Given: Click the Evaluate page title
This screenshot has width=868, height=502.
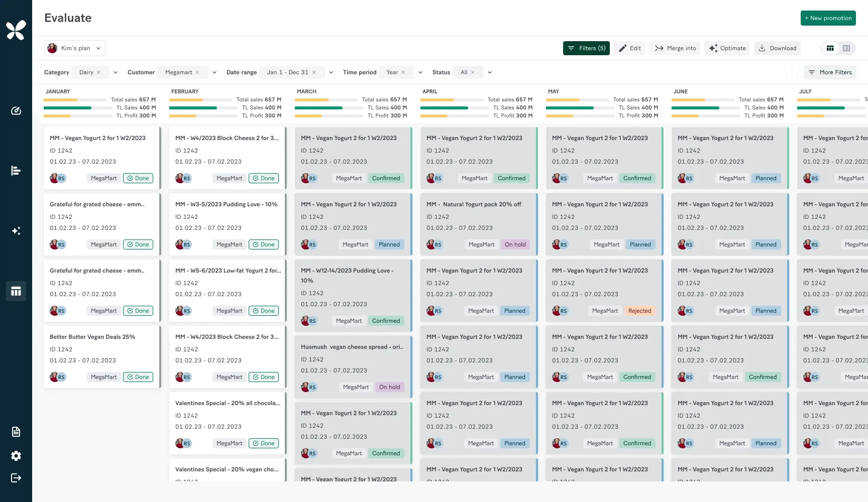Looking at the screenshot, I should (x=68, y=18).
